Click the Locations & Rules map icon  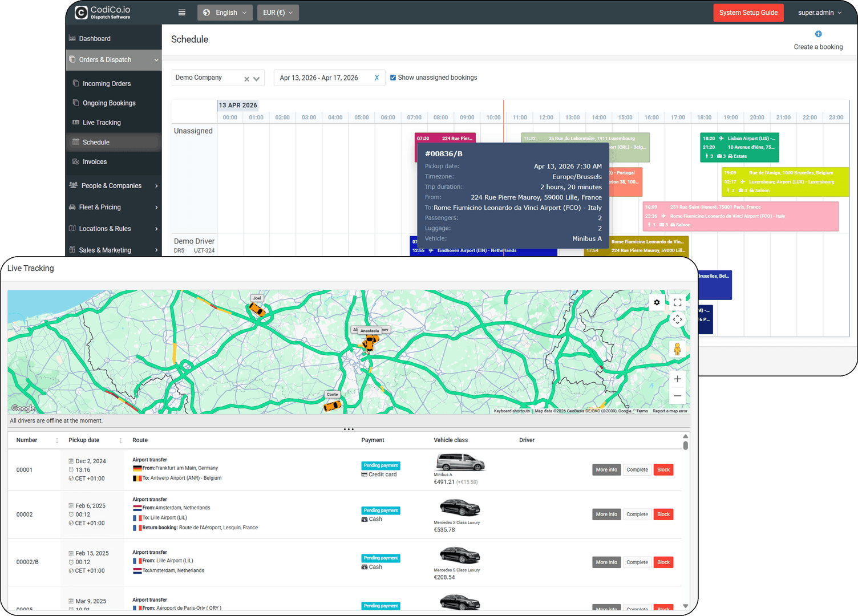(x=72, y=228)
